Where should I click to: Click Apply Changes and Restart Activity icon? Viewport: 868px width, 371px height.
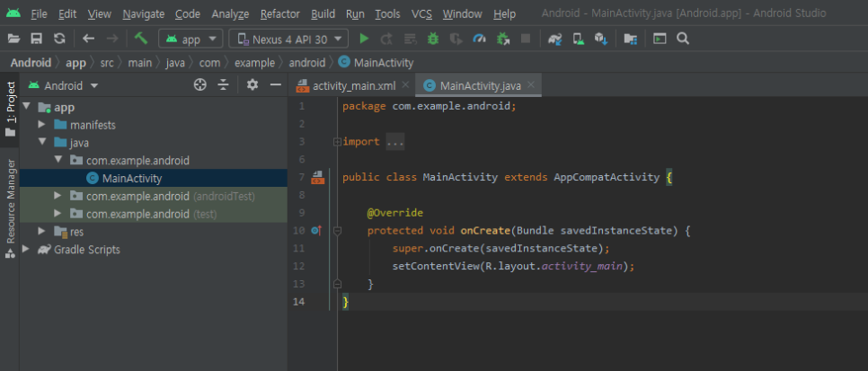point(386,39)
